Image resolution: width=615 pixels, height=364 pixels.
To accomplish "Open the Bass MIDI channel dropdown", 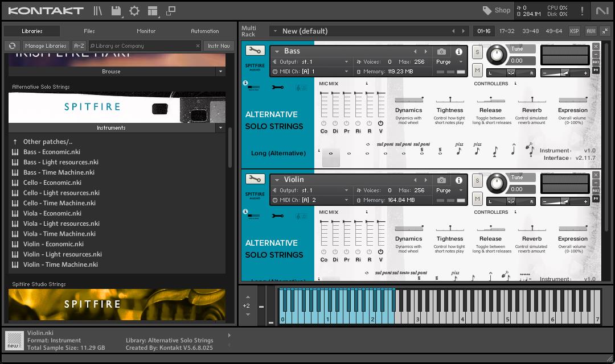I will click(x=310, y=72).
